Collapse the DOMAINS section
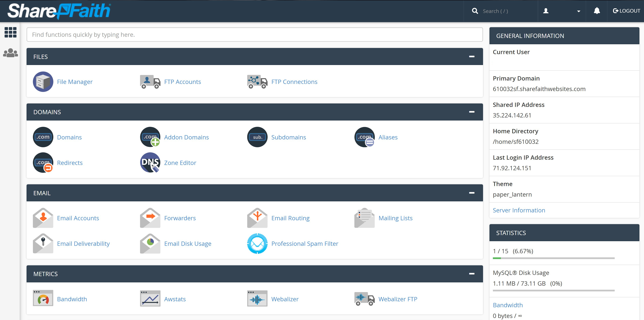Image resolution: width=644 pixels, height=320 pixels. point(472,112)
